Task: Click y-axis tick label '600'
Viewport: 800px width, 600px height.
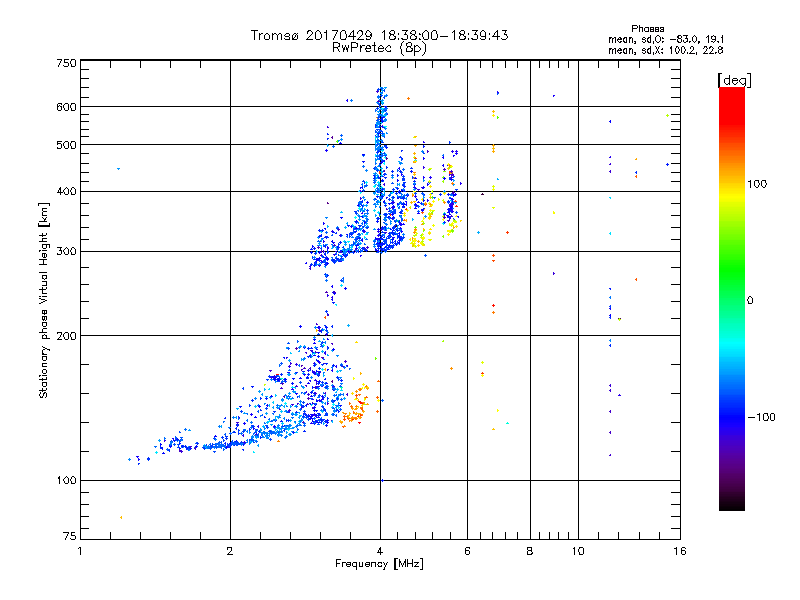Action: pos(66,107)
